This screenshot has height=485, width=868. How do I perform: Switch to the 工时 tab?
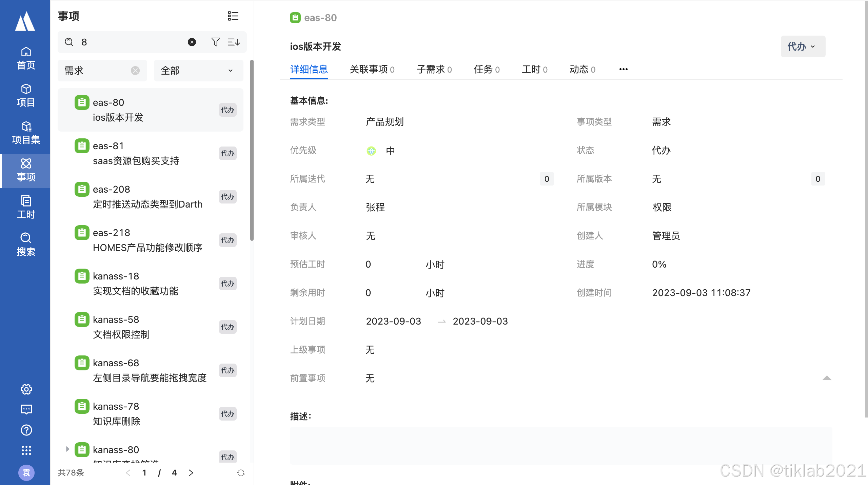[x=534, y=70]
